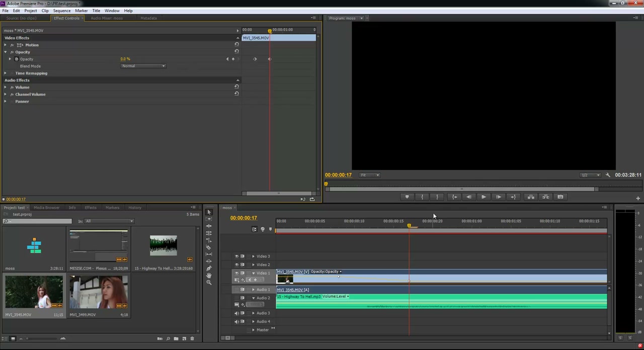644x350 pixels.
Task: Click Mark In button
Action: (x=422, y=197)
